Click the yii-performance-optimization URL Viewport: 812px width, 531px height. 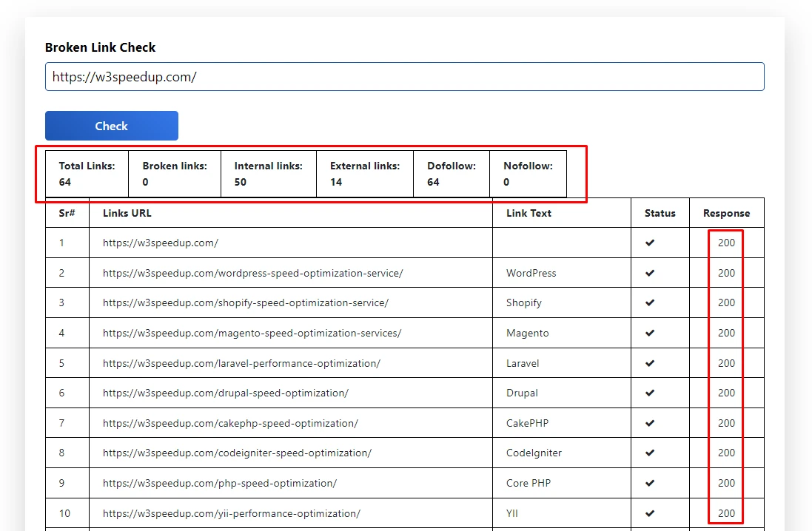(x=232, y=513)
